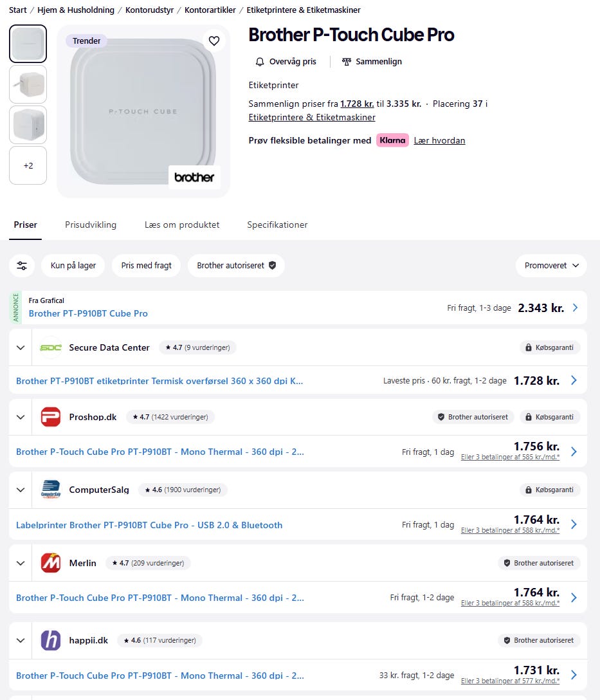Expand the ComputerSalg shop details

point(21,490)
